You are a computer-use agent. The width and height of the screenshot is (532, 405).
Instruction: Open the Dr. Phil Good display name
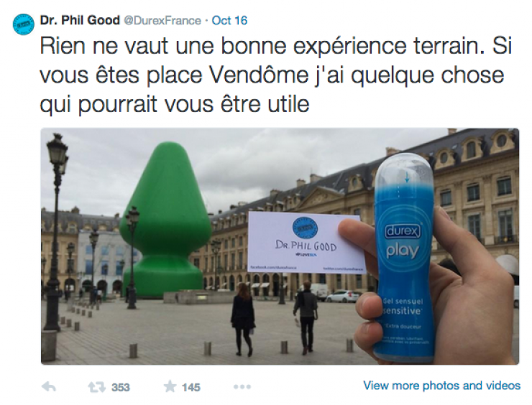[80, 20]
